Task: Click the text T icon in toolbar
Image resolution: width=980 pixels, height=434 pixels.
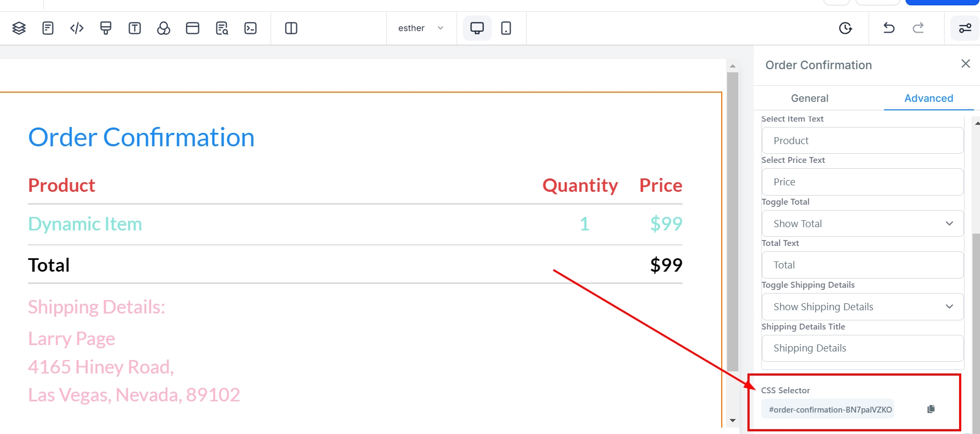Action: [135, 28]
